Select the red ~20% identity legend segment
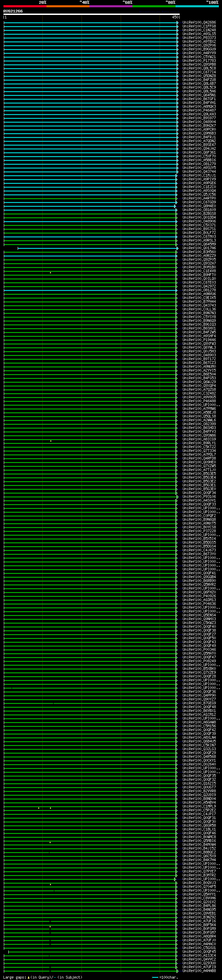The width and height of the screenshot is (222, 980). tap(25, 6)
